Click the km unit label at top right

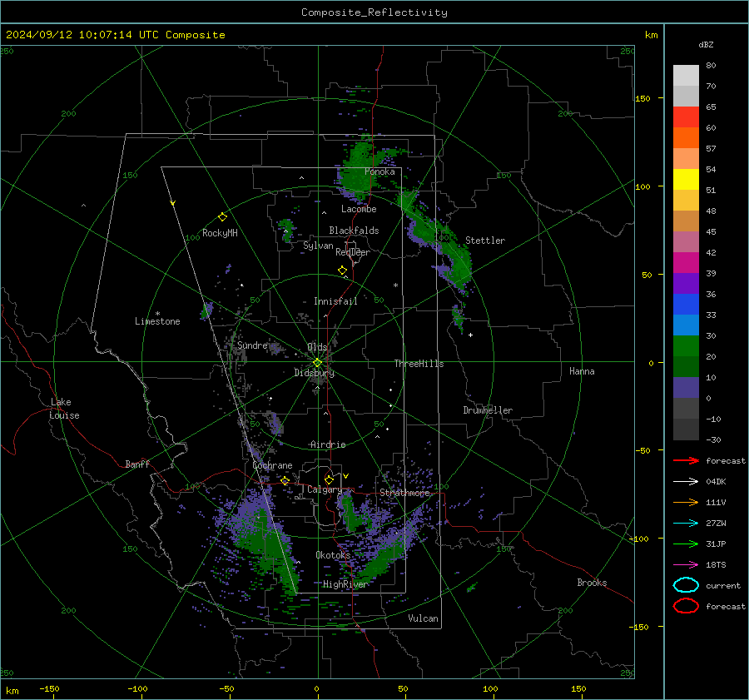pos(651,35)
